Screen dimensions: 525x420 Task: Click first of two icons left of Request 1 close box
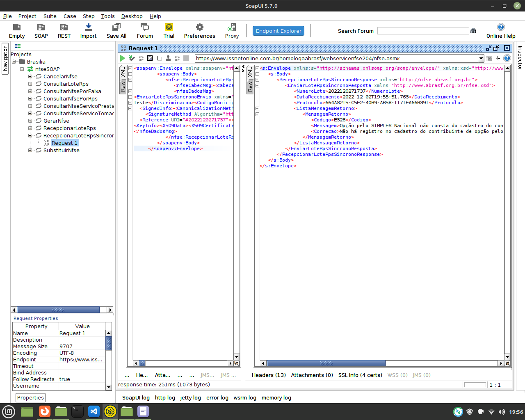tap(488, 48)
